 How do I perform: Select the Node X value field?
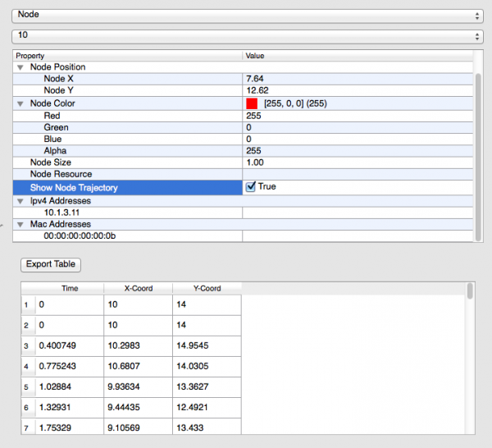[357, 79]
